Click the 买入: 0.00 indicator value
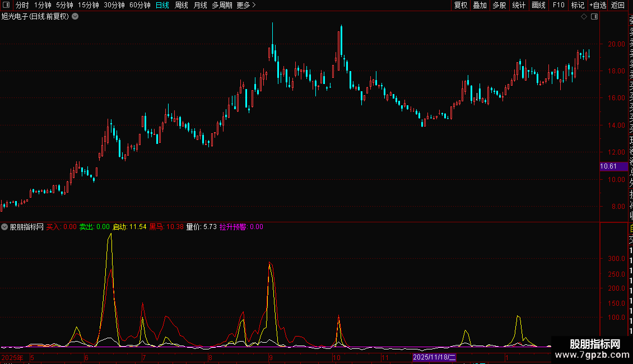 coord(62,227)
